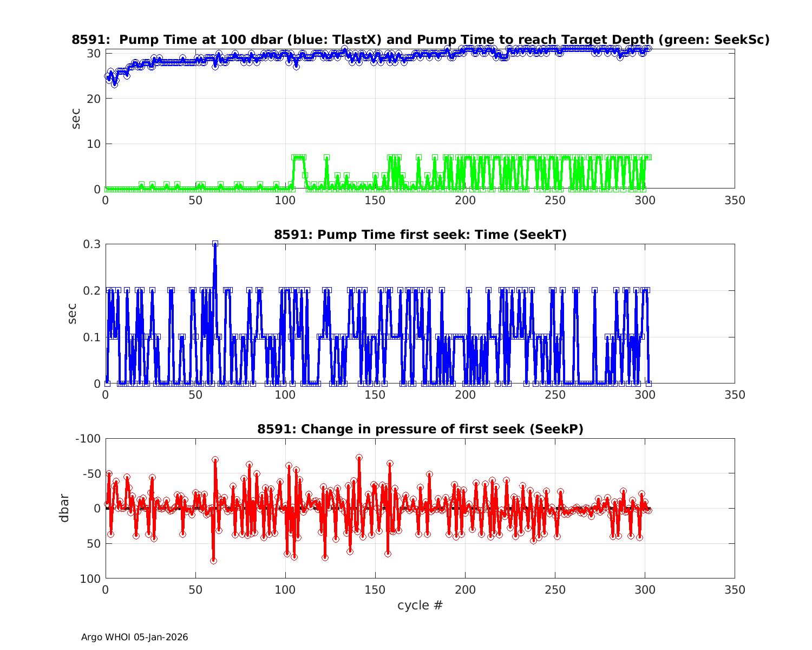The image size is (812, 650).
Task: Click the 'Argo WHOI 05-Jan-2026' footer text
Action: [x=134, y=637]
